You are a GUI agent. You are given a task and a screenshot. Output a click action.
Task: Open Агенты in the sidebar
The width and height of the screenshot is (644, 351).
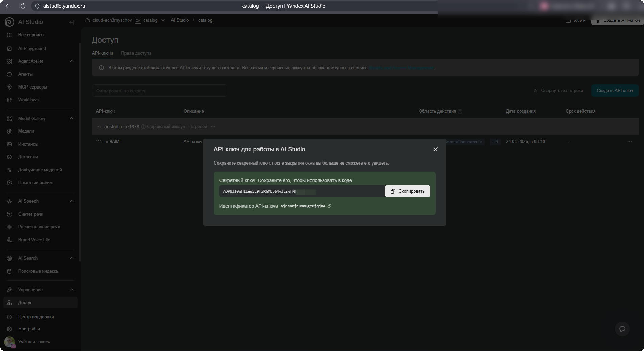tap(25, 74)
